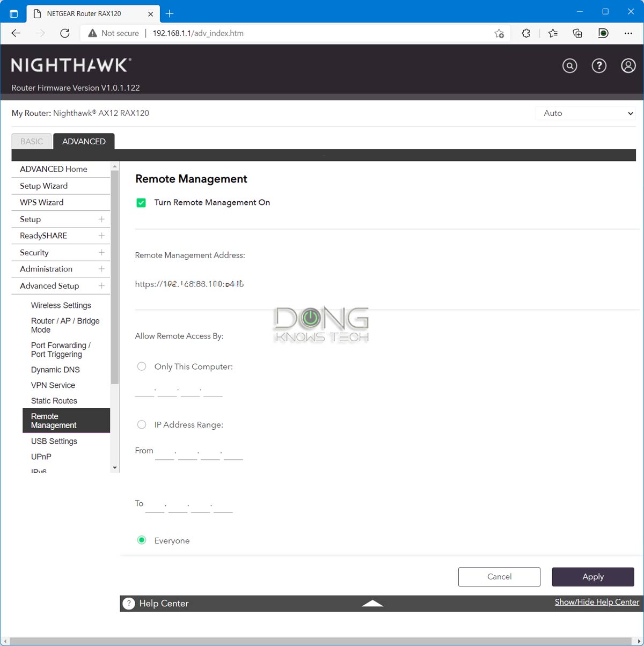Viewport: 644px width, 646px height.
Task: Click the Nighthawk search icon
Action: (x=570, y=65)
